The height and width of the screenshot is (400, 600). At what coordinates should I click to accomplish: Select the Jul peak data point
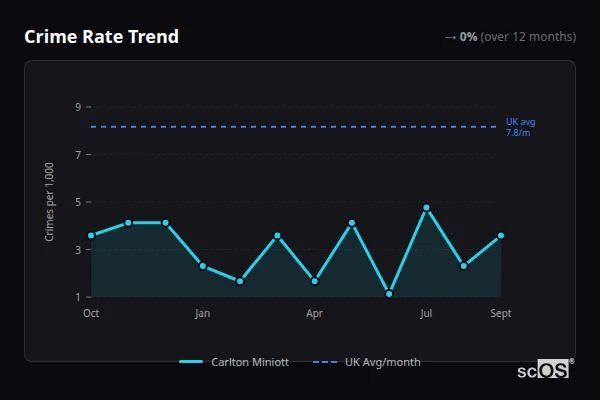point(426,208)
